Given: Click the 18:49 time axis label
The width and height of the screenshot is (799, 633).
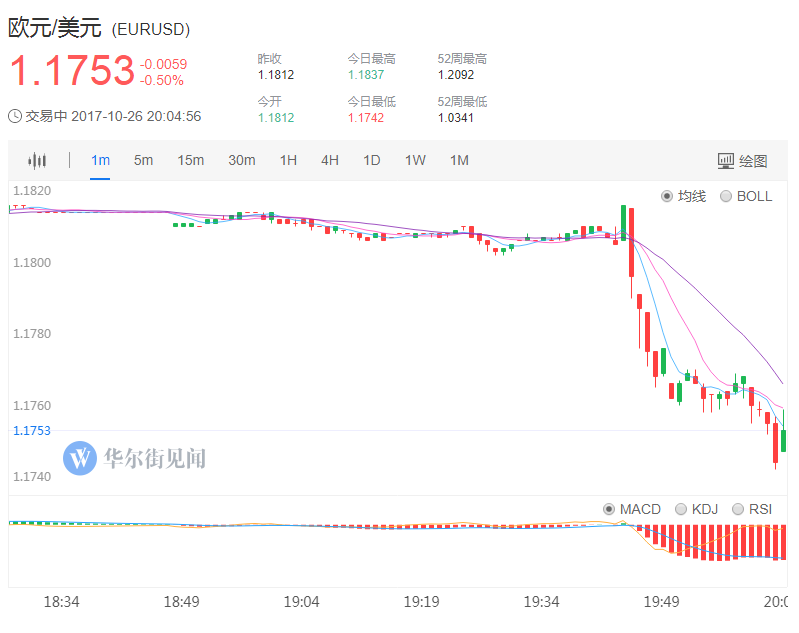Looking at the screenshot, I should pos(181,602).
